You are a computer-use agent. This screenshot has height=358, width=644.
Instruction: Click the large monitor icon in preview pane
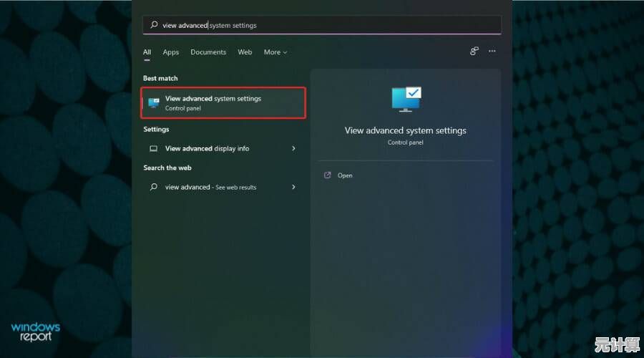(406, 100)
